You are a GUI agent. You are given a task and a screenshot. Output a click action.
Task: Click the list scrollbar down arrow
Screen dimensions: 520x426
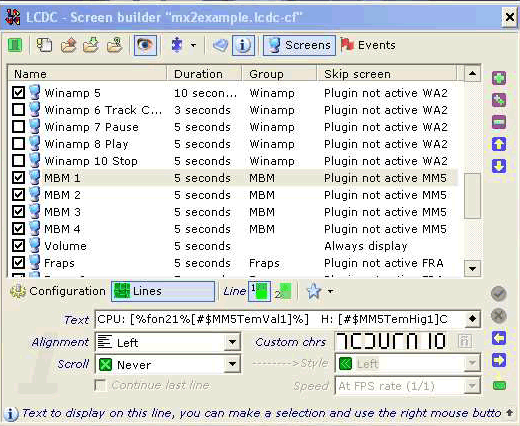472,268
